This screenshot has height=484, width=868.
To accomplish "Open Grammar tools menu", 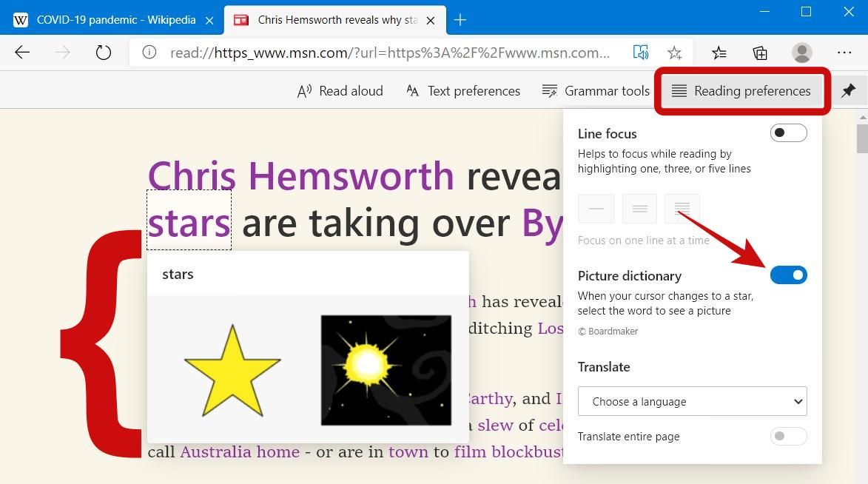I will [596, 91].
